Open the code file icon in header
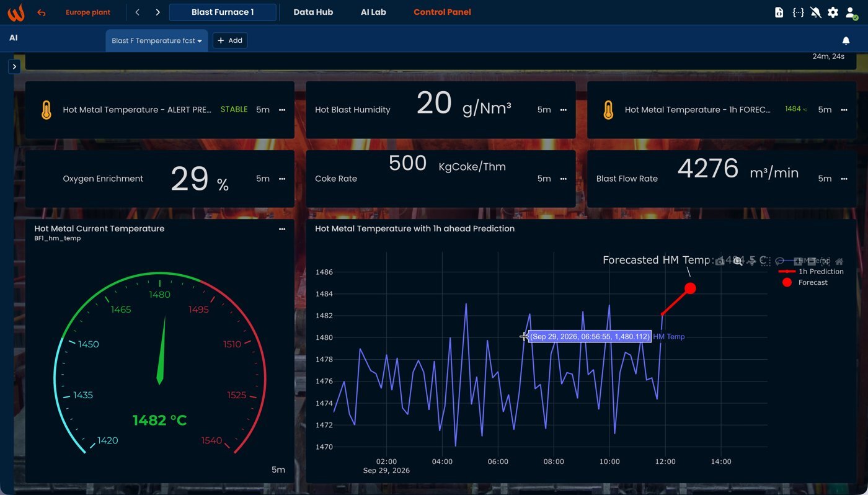This screenshot has height=495, width=868. [x=779, y=12]
